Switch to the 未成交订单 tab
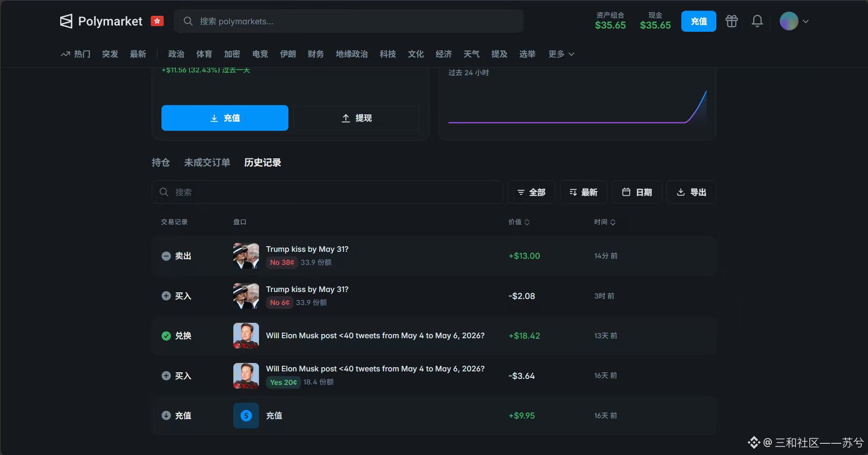This screenshot has width=868, height=455. pyautogui.click(x=207, y=163)
